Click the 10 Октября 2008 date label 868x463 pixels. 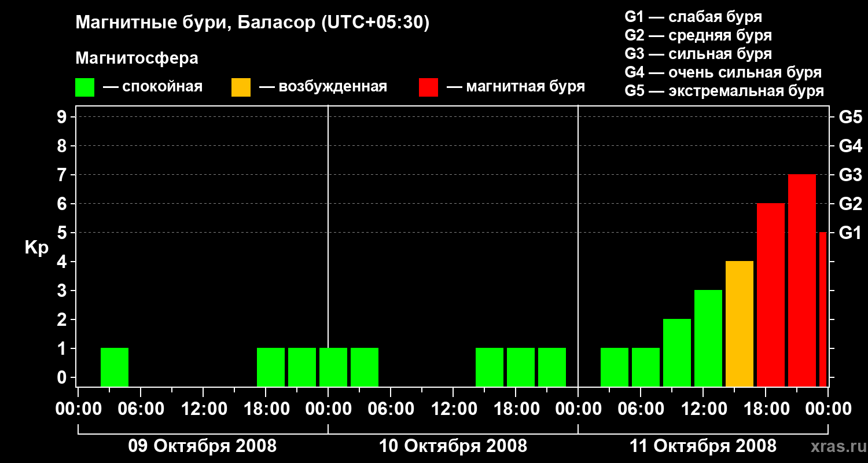(x=453, y=446)
